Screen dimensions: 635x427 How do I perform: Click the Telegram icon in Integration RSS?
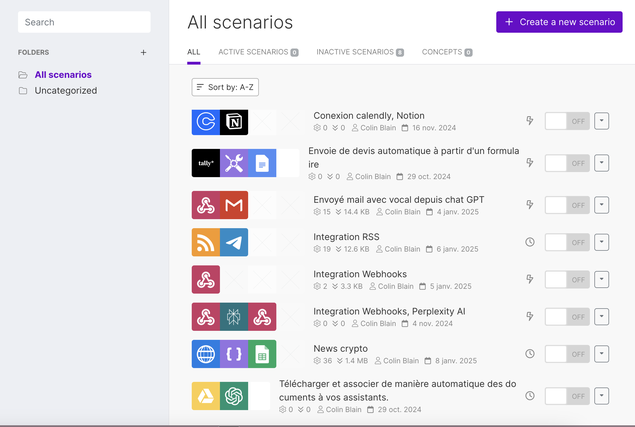point(234,242)
